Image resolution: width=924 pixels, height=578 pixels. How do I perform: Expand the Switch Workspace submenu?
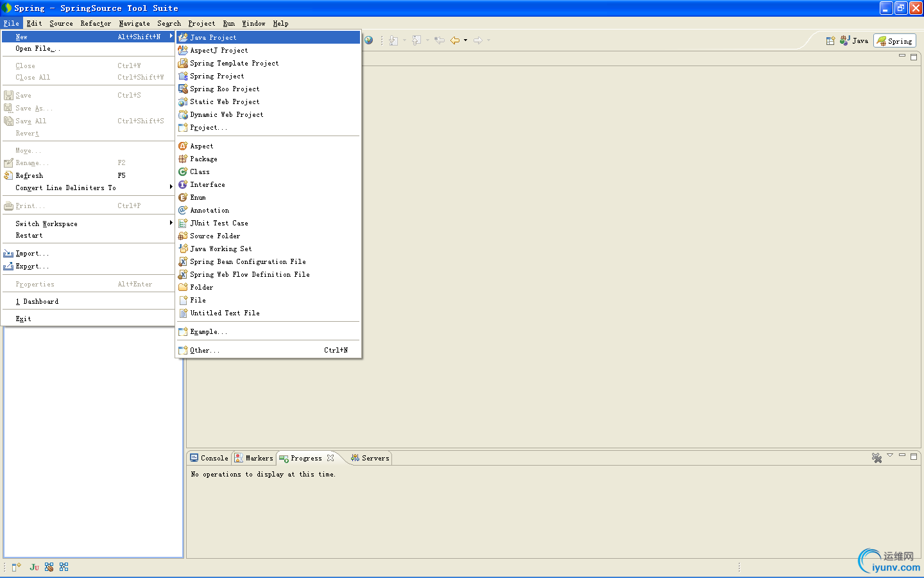point(89,223)
